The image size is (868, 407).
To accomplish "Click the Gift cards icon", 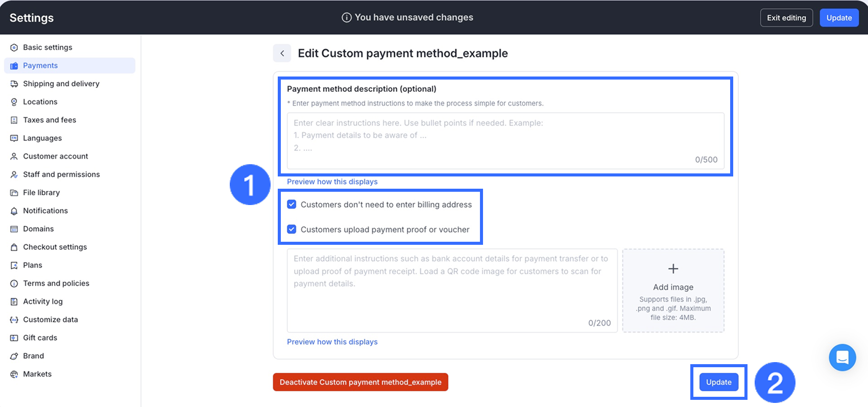I will click(14, 338).
